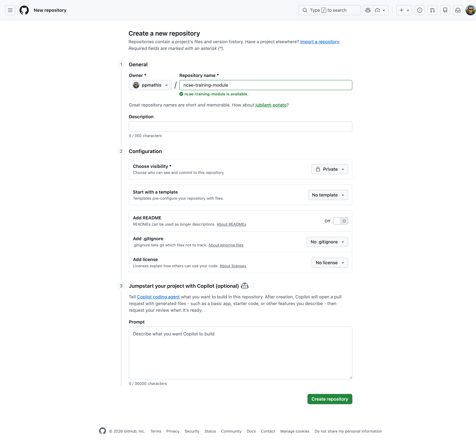
Task: Open the Status footer link
Action: click(x=210, y=431)
